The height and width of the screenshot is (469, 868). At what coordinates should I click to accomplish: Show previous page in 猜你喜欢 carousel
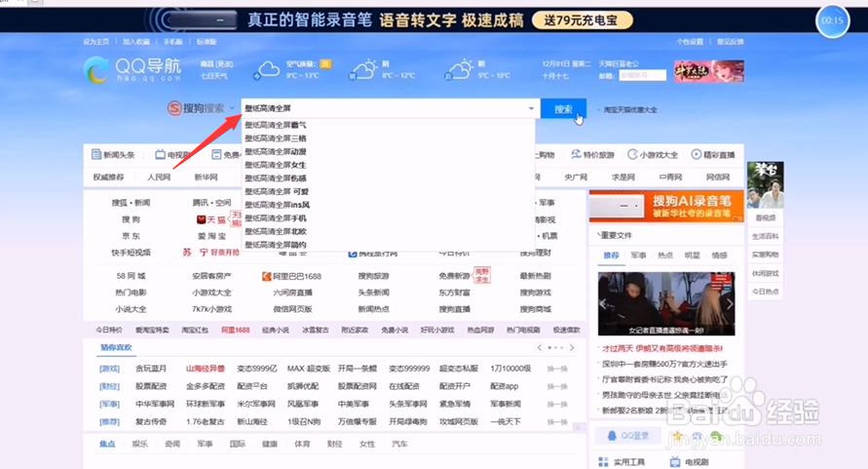tap(539, 347)
